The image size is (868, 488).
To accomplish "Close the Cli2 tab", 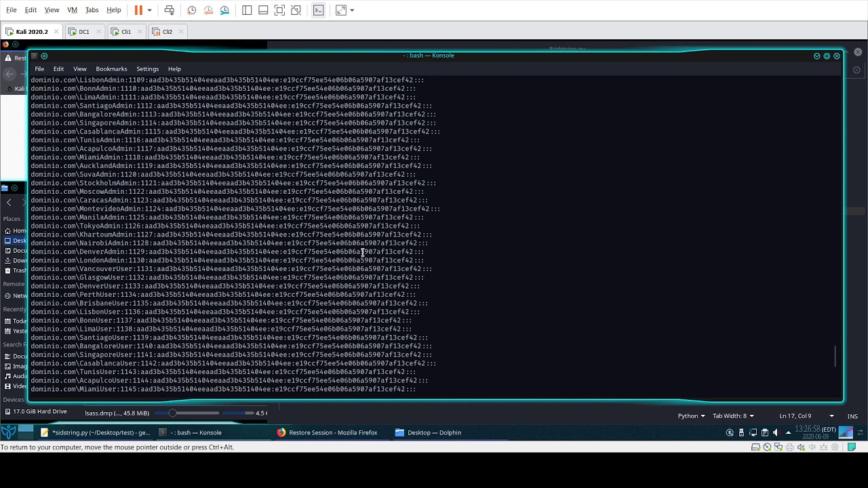I will 182,31.
